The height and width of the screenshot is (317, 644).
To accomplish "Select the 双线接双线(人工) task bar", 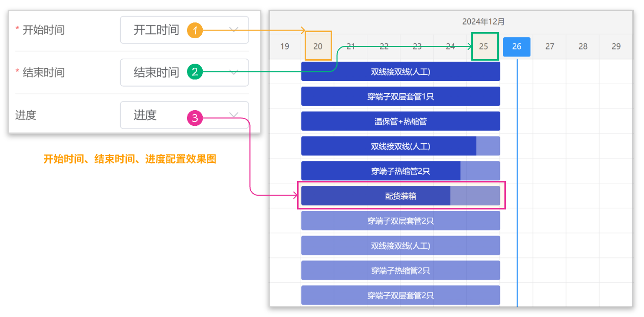I will pos(400,71).
